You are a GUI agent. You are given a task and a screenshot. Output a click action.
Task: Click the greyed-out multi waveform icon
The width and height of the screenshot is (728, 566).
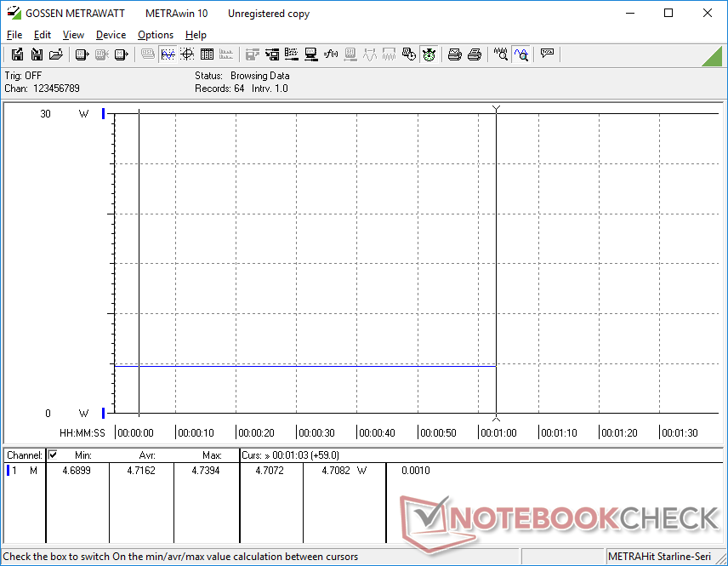pos(389,54)
